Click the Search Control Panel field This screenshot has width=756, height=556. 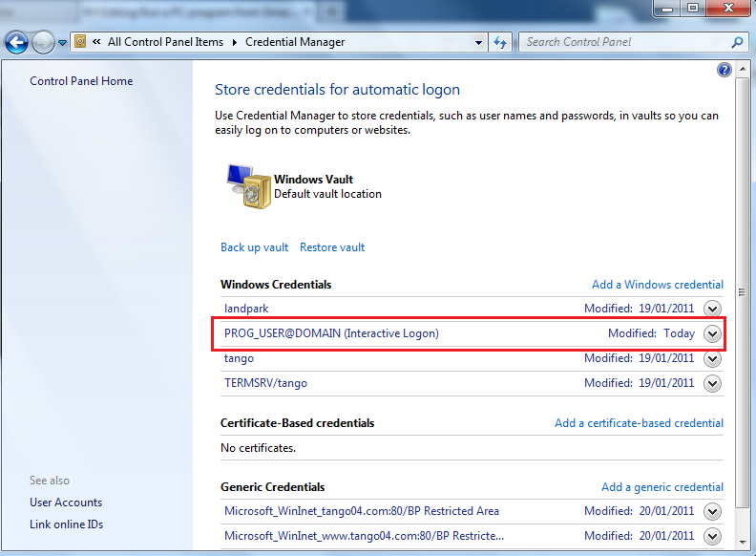click(x=625, y=42)
